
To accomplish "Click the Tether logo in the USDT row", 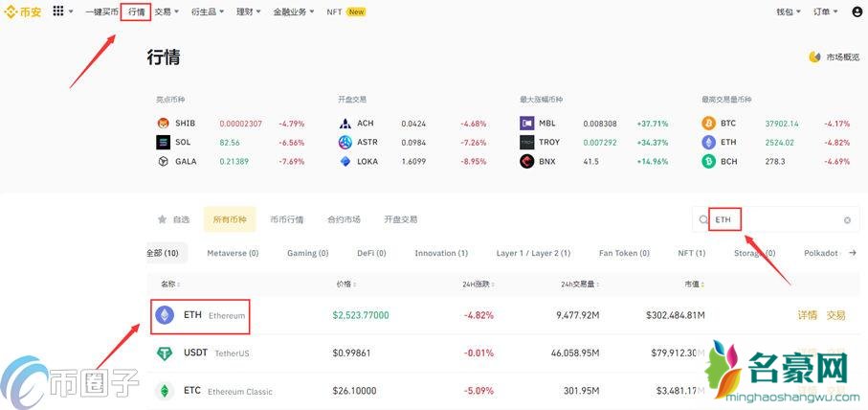I will point(164,353).
